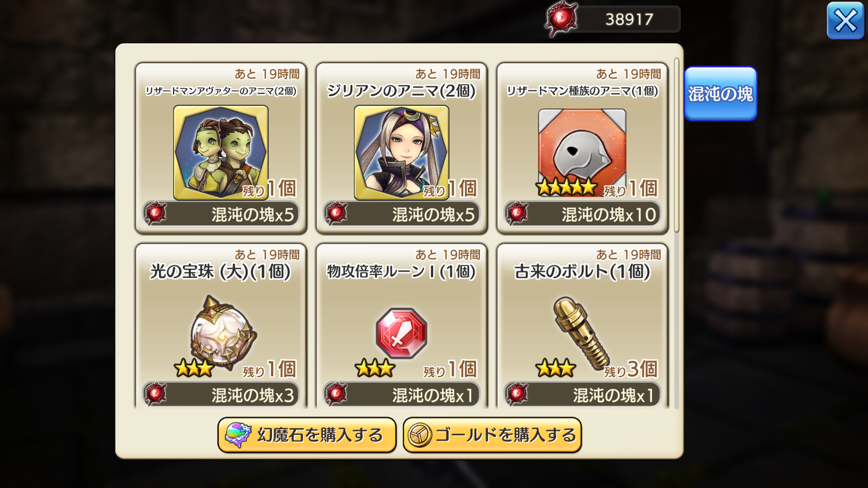Open the 幻魔石を購入する purchase button
Image resolution: width=868 pixels, height=488 pixels.
click(x=307, y=435)
